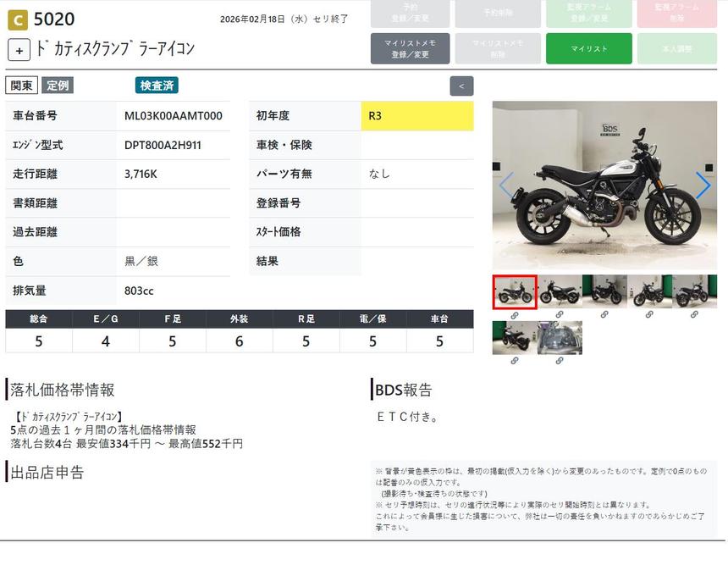The height and width of the screenshot is (565, 728).
Task: View the second thumbnail, right-side bike view
Action: (x=560, y=292)
